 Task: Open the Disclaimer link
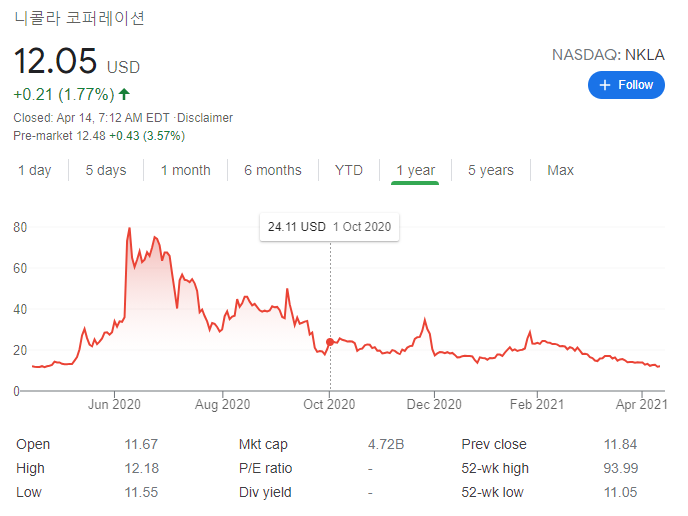coord(205,118)
